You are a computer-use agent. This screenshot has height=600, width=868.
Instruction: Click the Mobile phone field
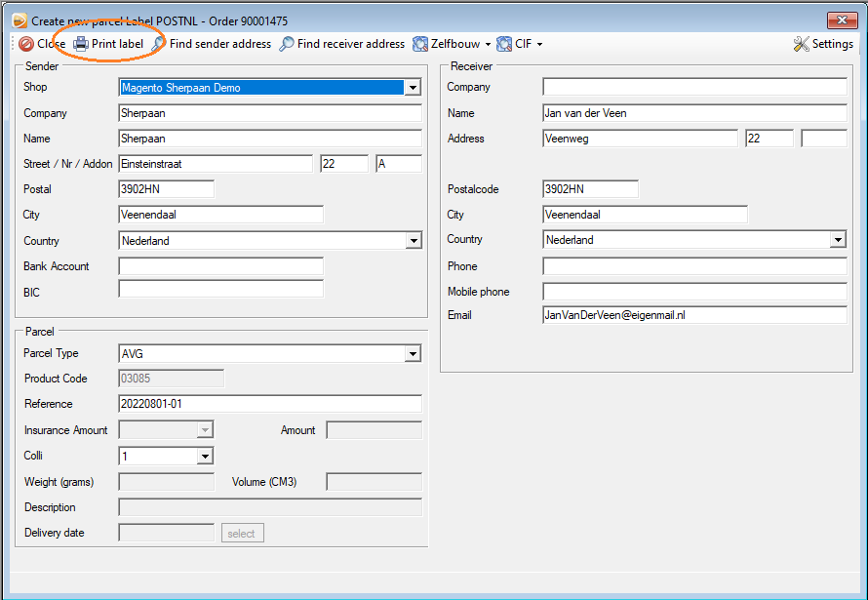(694, 292)
